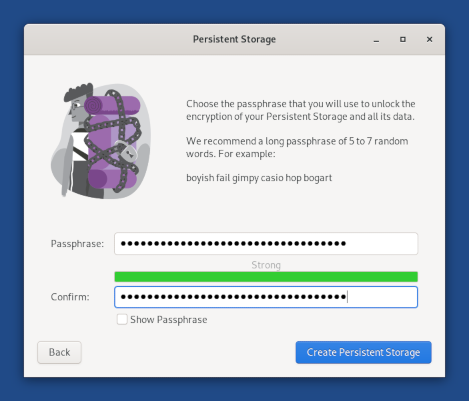Click the Persistent Storage title bar text
This screenshot has height=401, width=469.
coord(234,39)
